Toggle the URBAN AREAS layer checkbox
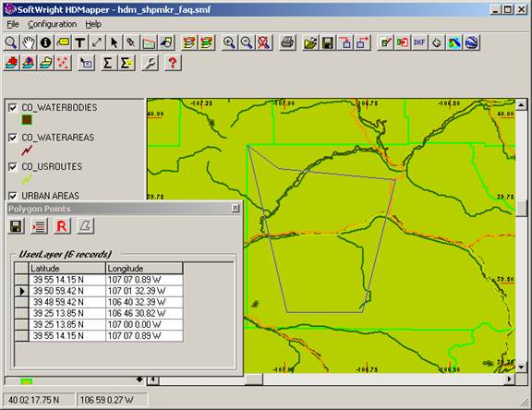 coord(13,196)
